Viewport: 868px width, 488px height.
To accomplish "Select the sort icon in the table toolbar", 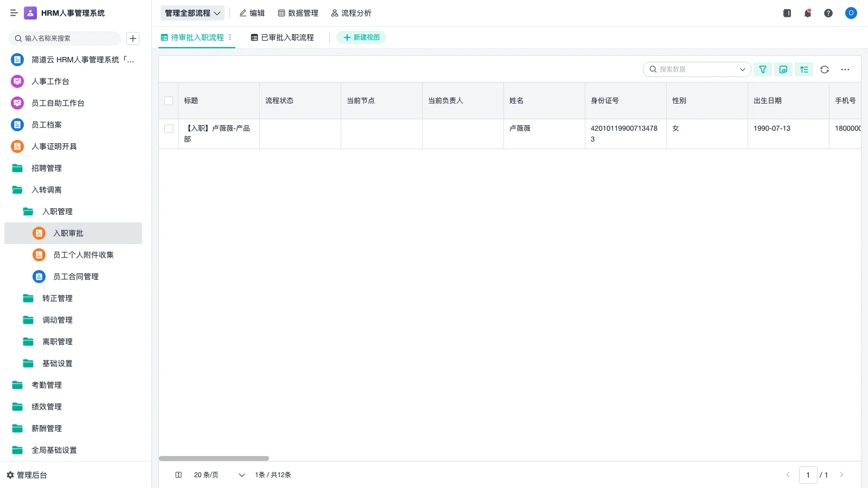I will click(x=804, y=69).
